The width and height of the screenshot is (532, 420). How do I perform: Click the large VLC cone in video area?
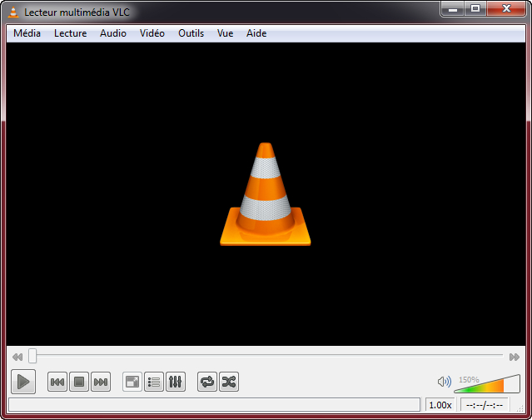tap(266, 194)
